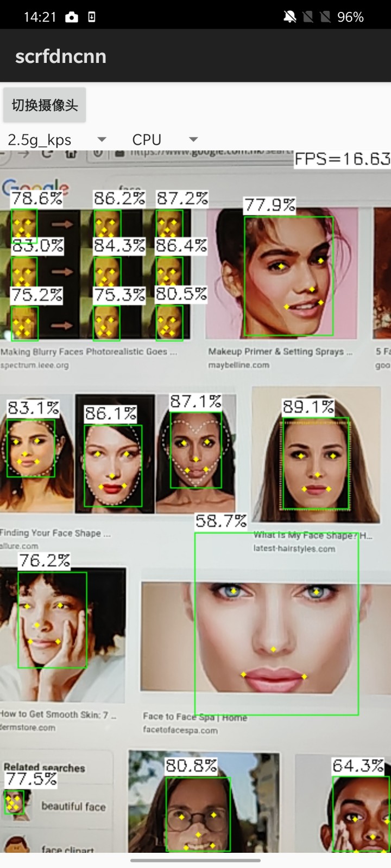The width and height of the screenshot is (391, 868).
Task: Expand the CPU device dropdown arrow
Action: point(193,140)
